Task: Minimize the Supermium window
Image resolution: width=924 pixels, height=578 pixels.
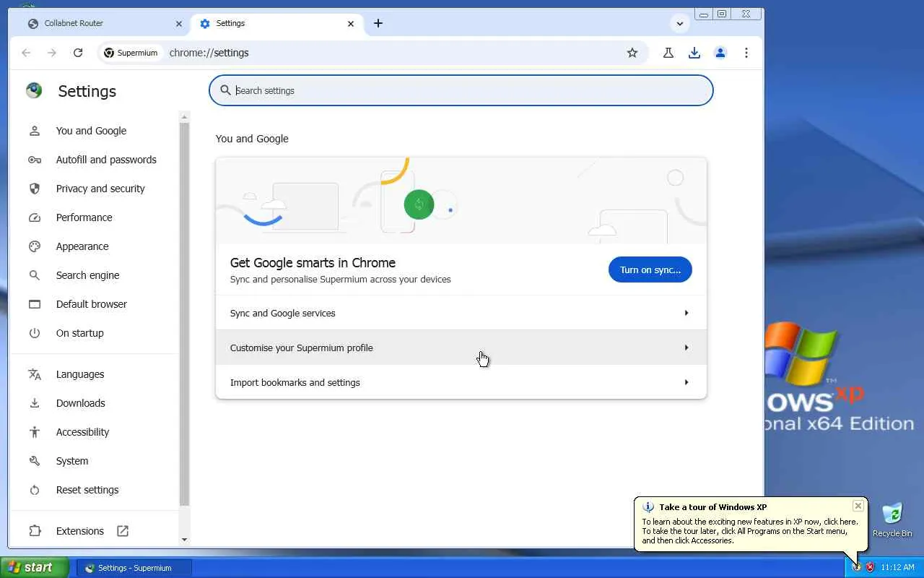Action: [704, 14]
